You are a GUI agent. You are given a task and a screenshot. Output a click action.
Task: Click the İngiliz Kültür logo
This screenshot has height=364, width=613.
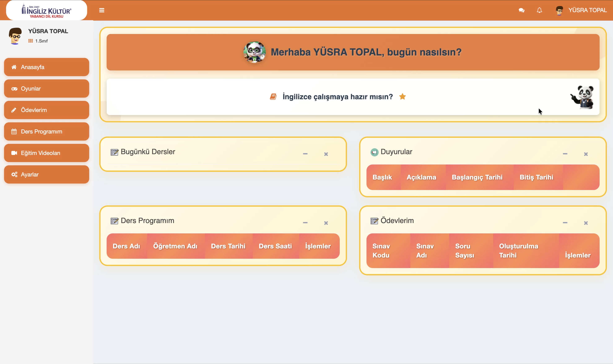(47, 10)
